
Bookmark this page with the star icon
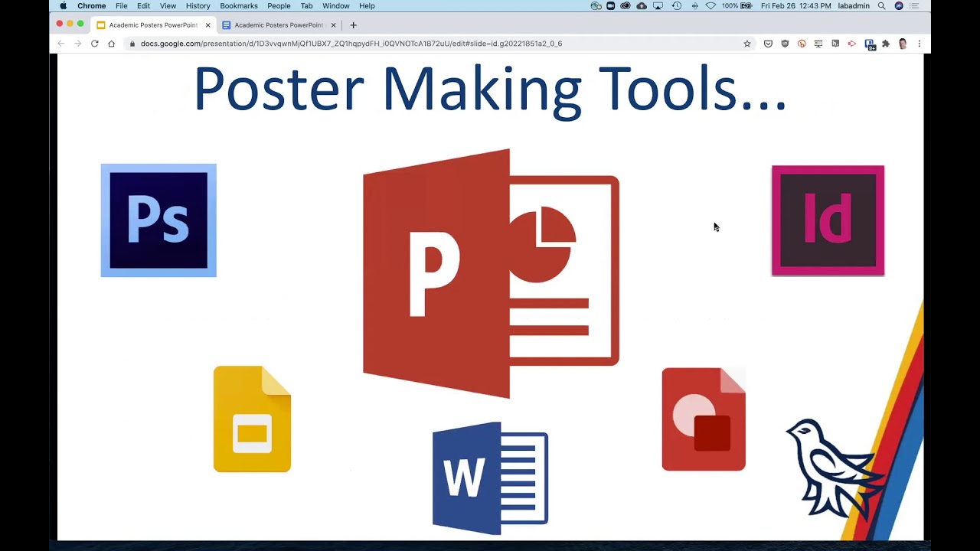pos(747,44)
